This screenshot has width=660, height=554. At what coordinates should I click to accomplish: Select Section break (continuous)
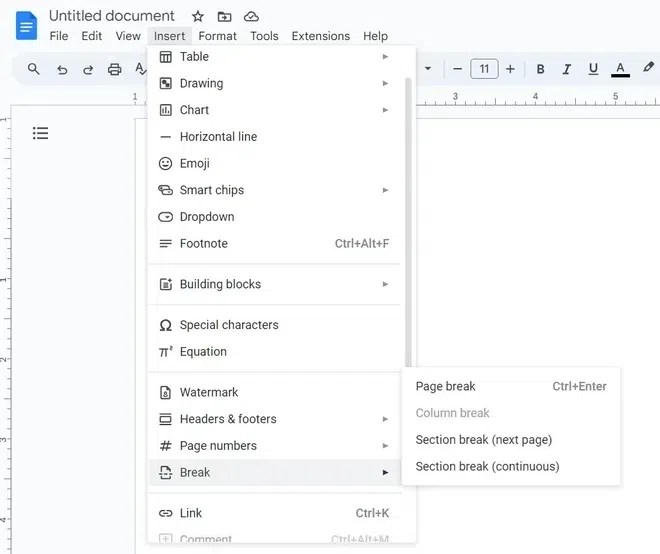pos(511,466)
